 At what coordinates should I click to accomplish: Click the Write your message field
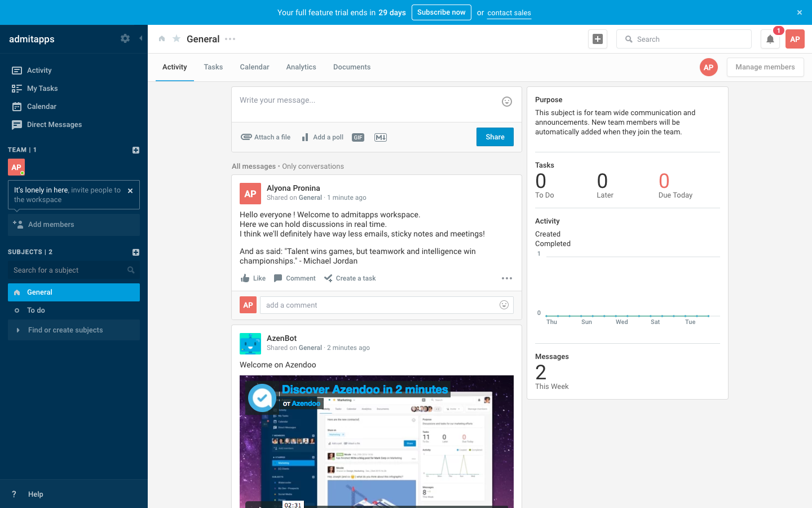tap(367, 100)
